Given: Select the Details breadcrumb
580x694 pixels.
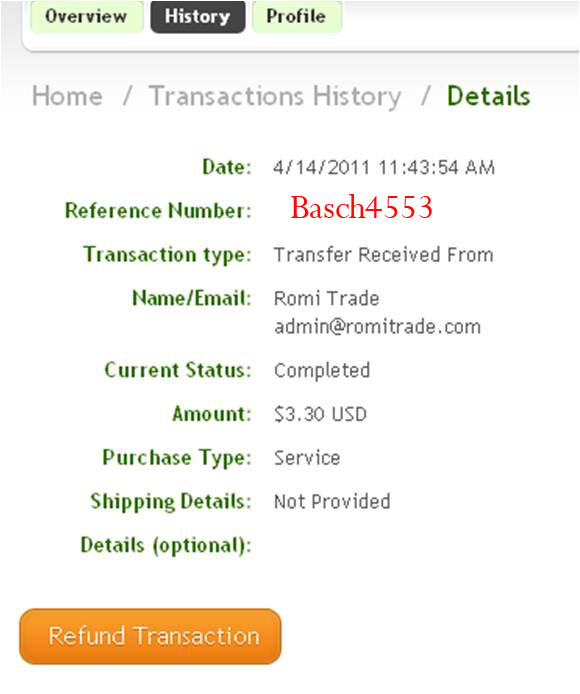Looking at the screenshot, I should click(488, 96).
